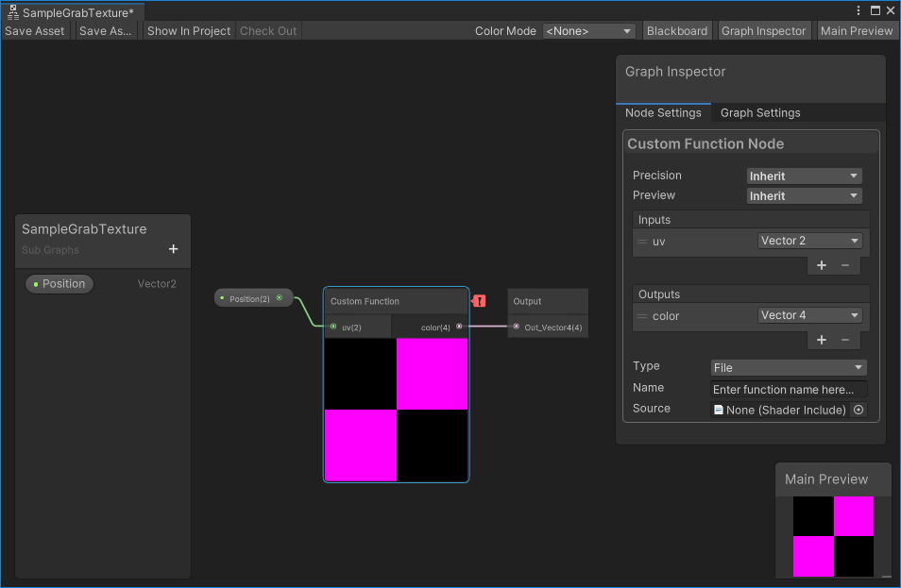901x588 pixels.
Task: Switch to the Graph Settings tab
Action: [x=760, y=113]
